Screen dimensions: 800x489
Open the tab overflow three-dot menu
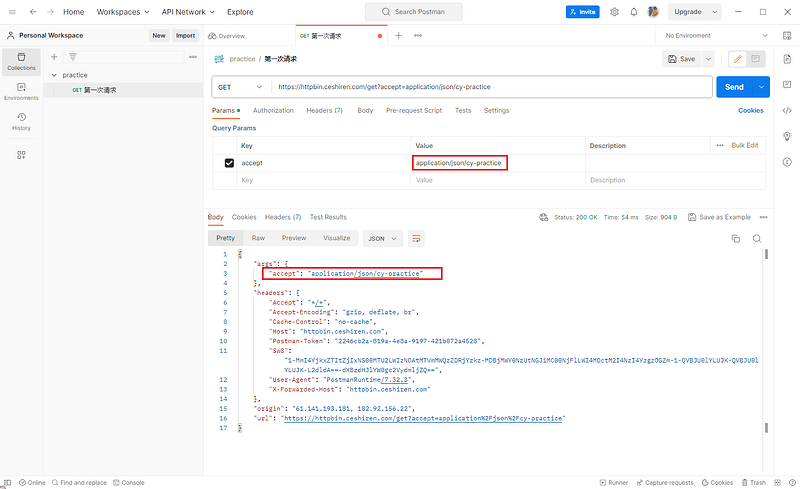pyautogui.click(x=418, y=35)
